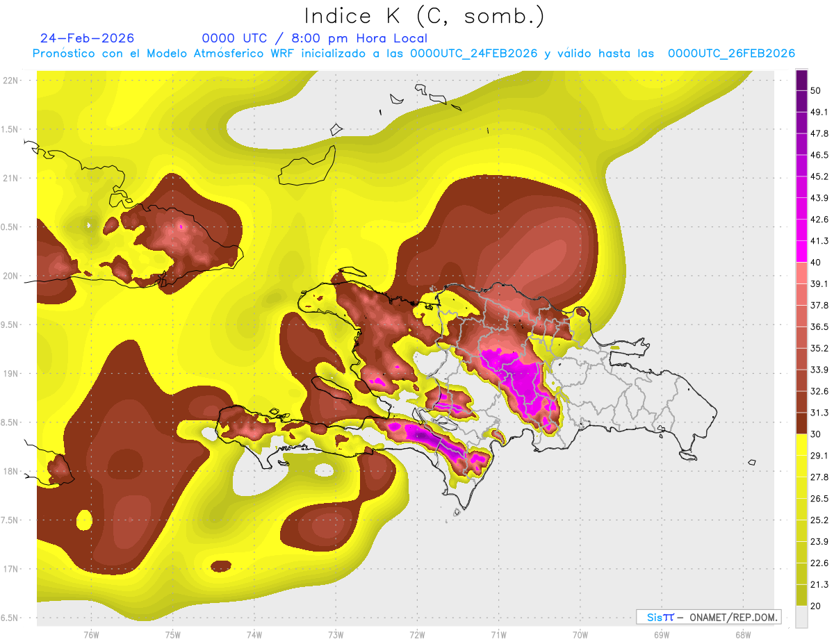The width and height of the screenshot is (834, 644).
Task: Pick the dark brown swatch between 30 and 31.3
Action: pos(801,423)
